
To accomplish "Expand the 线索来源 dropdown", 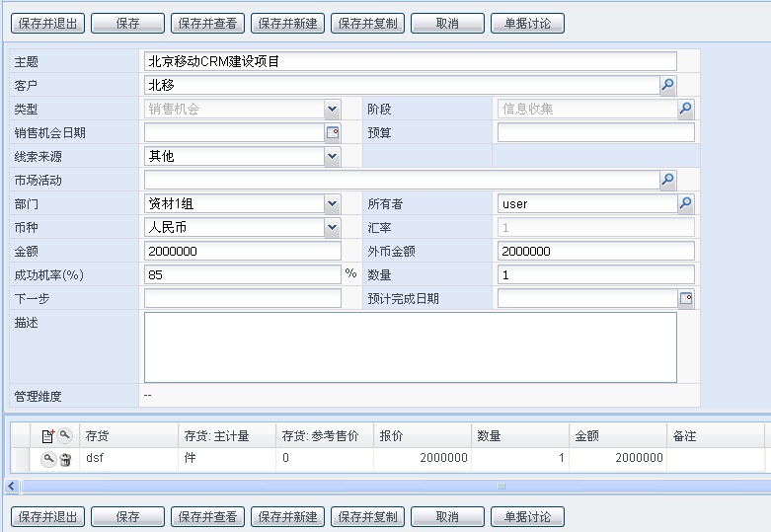I will tap(332, 156).
